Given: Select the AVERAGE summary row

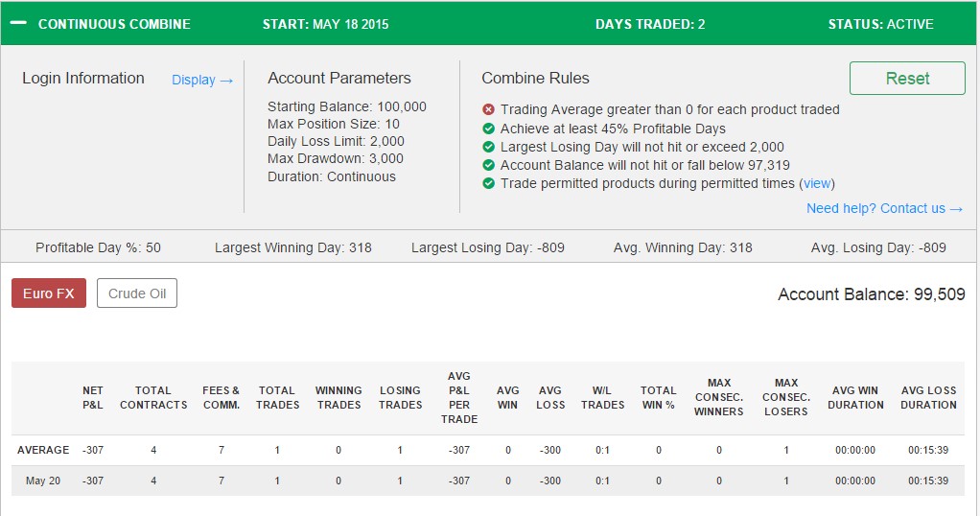Looking at the screenshot, I should click(487, 450).
